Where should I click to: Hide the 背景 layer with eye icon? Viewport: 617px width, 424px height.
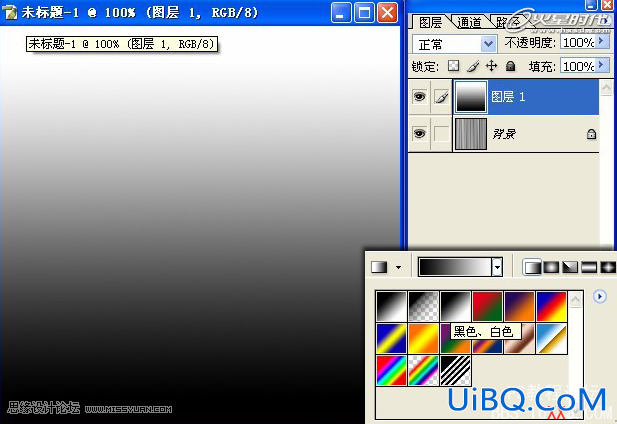tap(419, 133)
